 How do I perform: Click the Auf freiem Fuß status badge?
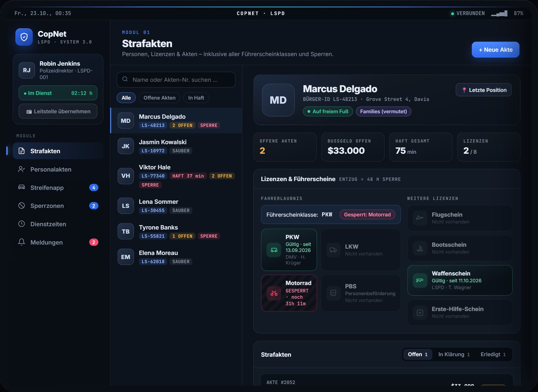(328, 111)
